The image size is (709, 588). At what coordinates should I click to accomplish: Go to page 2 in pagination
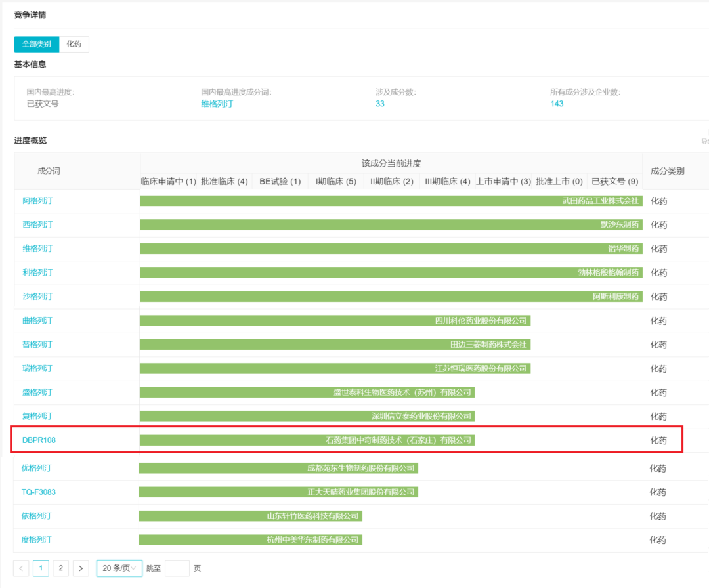(x=60, y=568)
